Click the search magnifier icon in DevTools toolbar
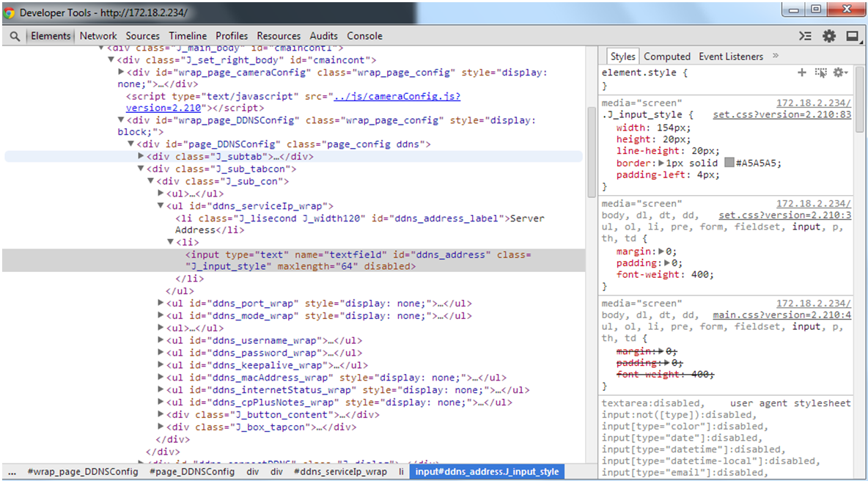The image size is (868, 481). coord(15,36)
